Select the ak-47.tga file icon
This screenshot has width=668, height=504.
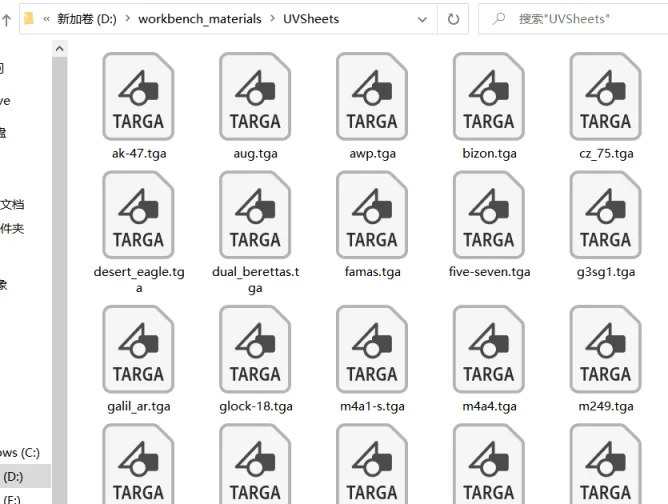tap(138, 96)
